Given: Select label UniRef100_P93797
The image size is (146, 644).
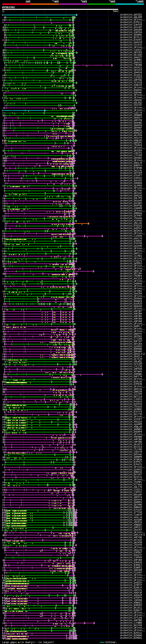Looking at the screenshot, I should [x=131, y=105].
